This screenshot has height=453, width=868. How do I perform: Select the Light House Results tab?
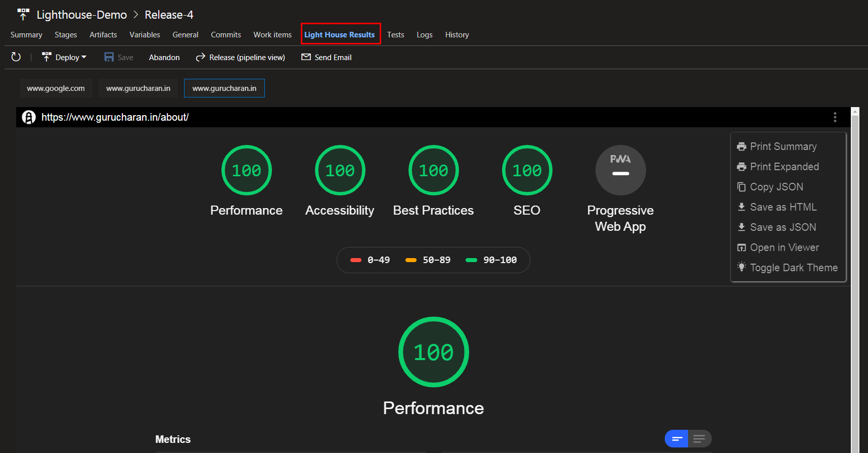[340, 34]
